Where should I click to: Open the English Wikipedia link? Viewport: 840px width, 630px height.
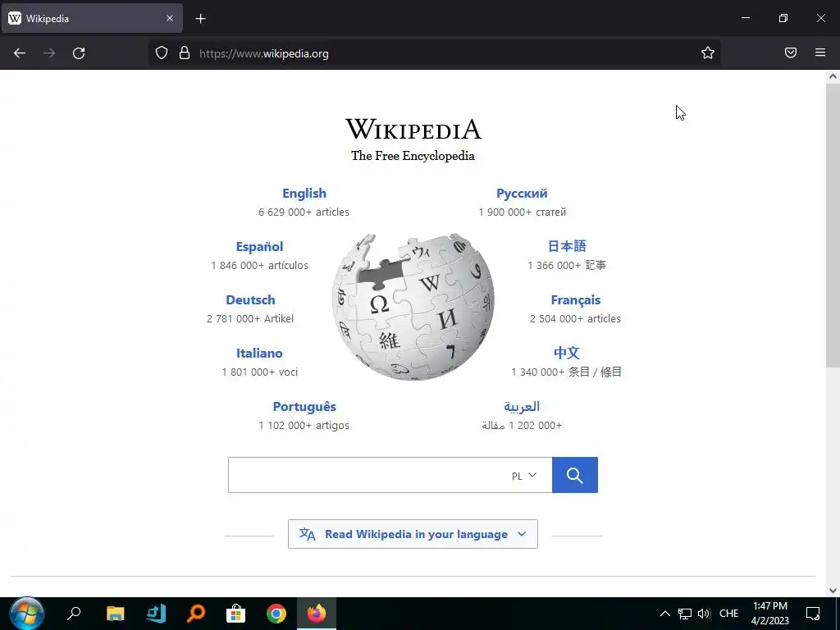tap(304, 194)
